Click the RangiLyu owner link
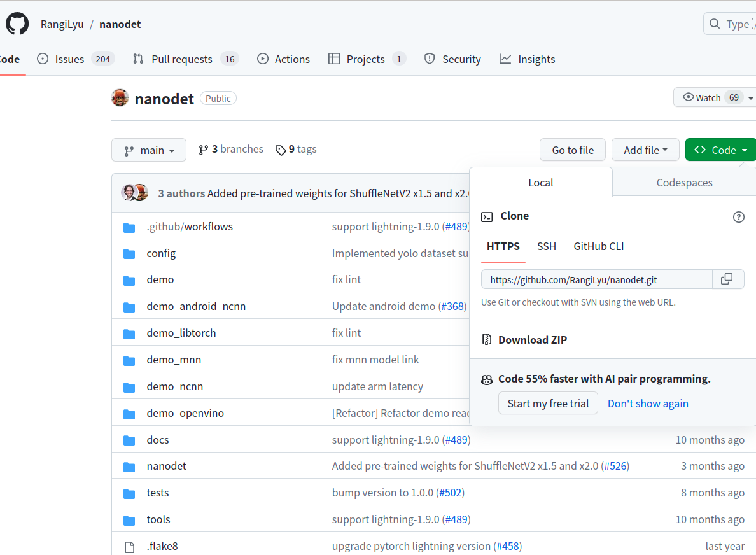This screenshot has width=756, height=555. click(62, 24)
